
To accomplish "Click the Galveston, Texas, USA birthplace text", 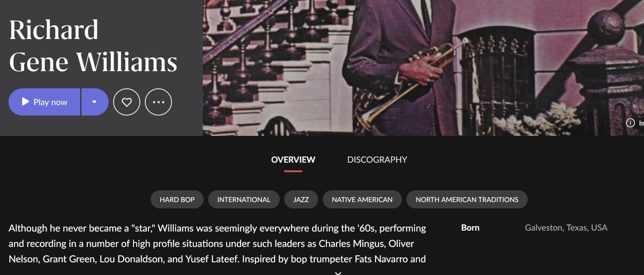I will 566,227.
